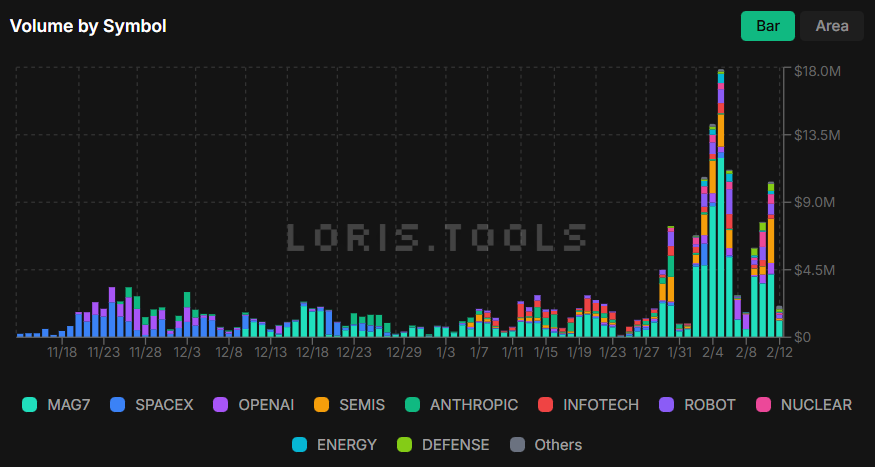The height and width of the screenshot is (467, 875).
Task: Click the $0 y-axis label
Action: point(802,337)
